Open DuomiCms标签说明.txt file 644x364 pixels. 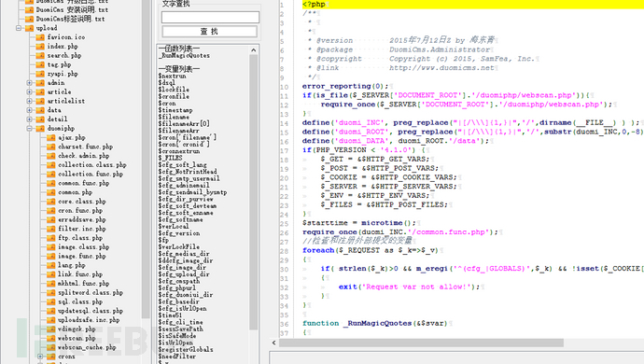(x=70, y=19)
